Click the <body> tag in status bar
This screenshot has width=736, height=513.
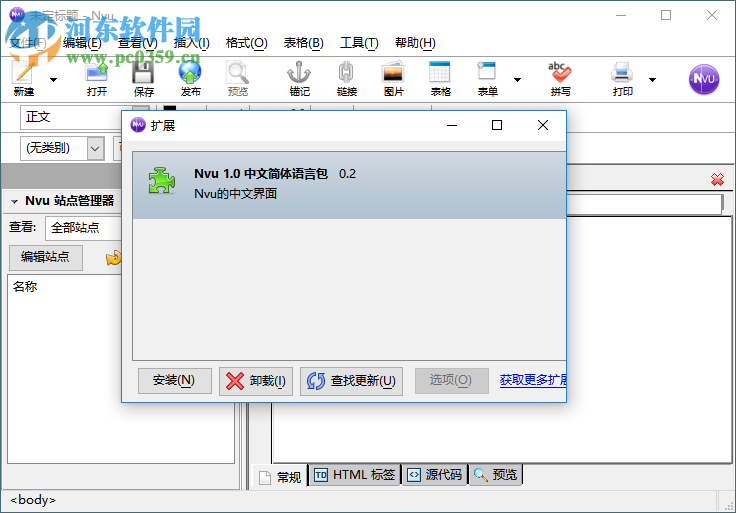(x=33, y=500)
